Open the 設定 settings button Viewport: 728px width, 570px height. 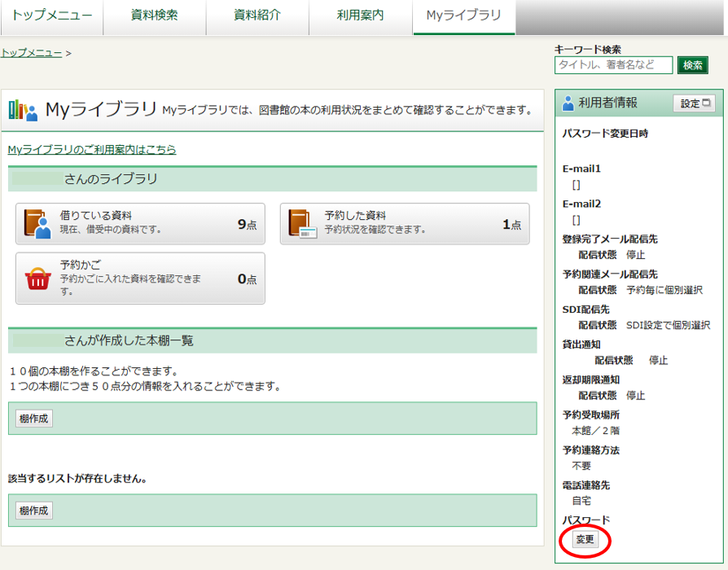[694, 103]
